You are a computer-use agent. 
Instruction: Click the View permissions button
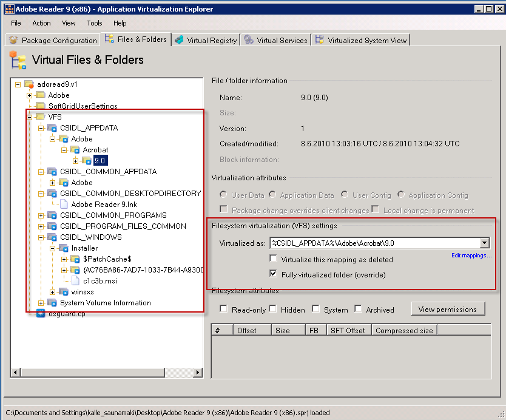coord(448,309)
